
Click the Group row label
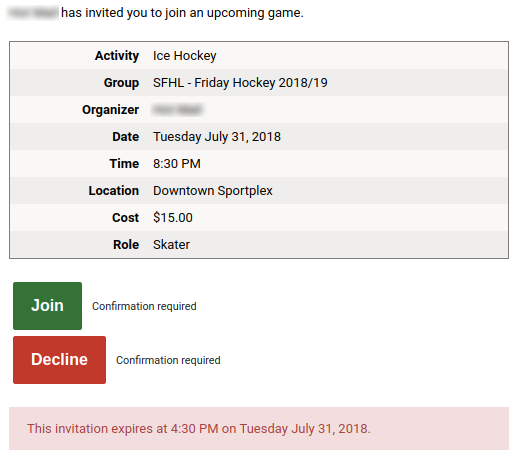[121, 83]
